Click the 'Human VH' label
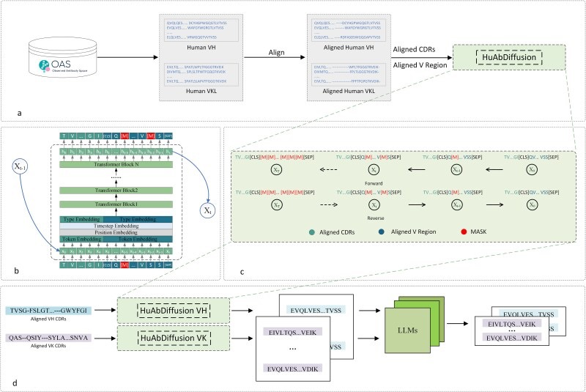This screenshot has height=392, width=586. click(x=201, y=48)
